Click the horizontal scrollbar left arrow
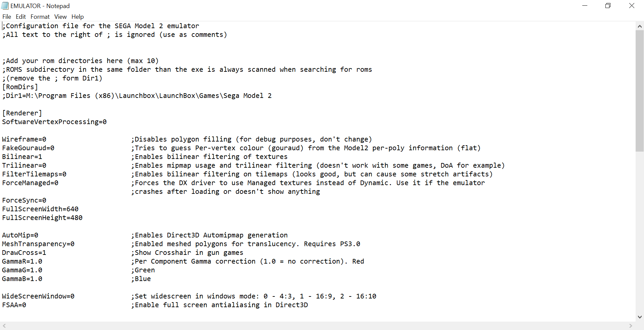This screenshot has height=330, width=644. pyautogui.click(x=4, y=326)
